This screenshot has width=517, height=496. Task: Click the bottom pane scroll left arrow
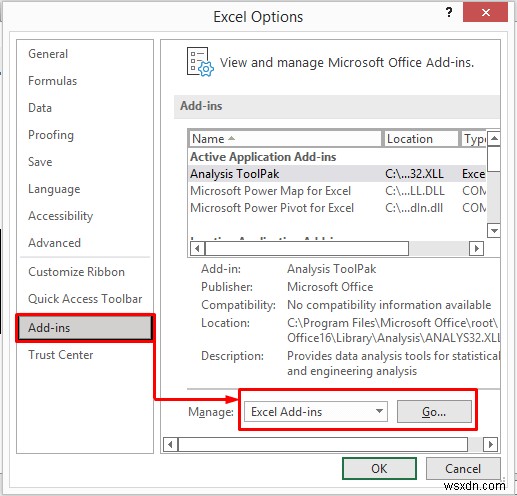point(171,444)
